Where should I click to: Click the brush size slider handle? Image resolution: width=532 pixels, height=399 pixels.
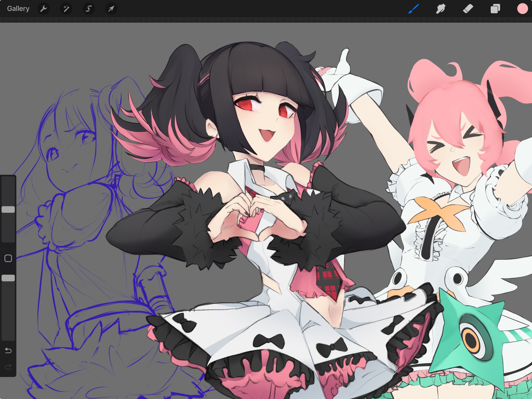(8, 209)
